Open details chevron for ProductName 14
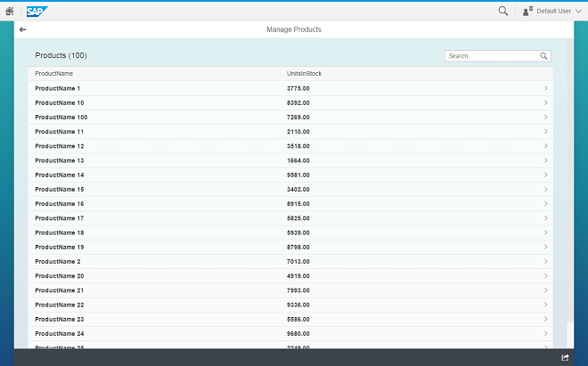Image resolution: width=588 pixels, height=366 pixels. 545,175
